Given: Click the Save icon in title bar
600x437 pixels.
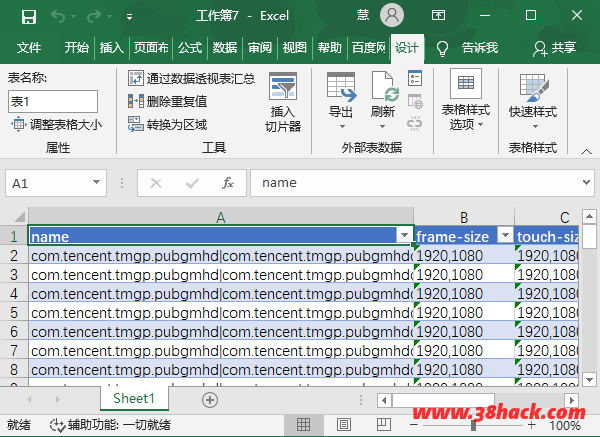Looking at the screenshot, I should tap(29, 16).
